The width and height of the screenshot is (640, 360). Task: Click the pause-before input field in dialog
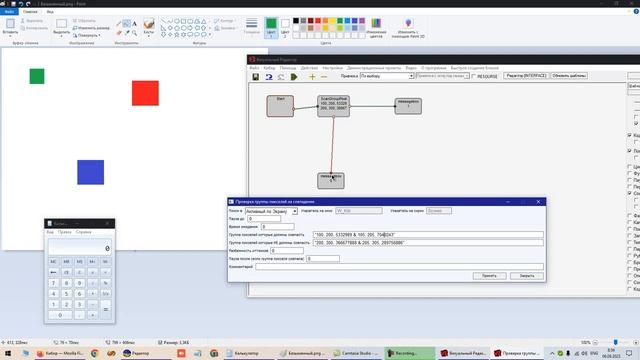(x=264, y=219)
